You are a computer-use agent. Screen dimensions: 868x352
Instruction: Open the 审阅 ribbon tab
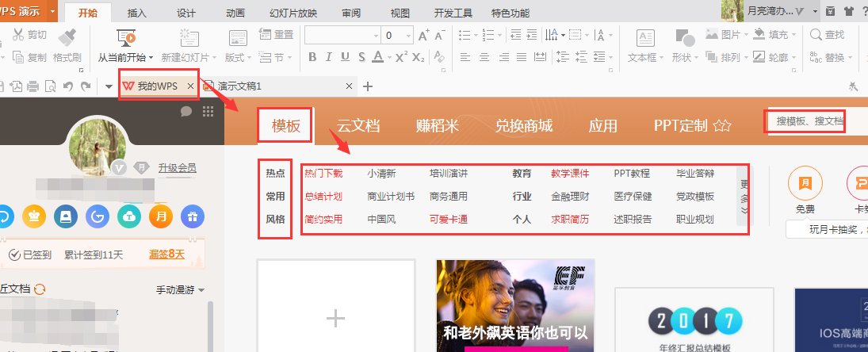(x=351, y=13)
